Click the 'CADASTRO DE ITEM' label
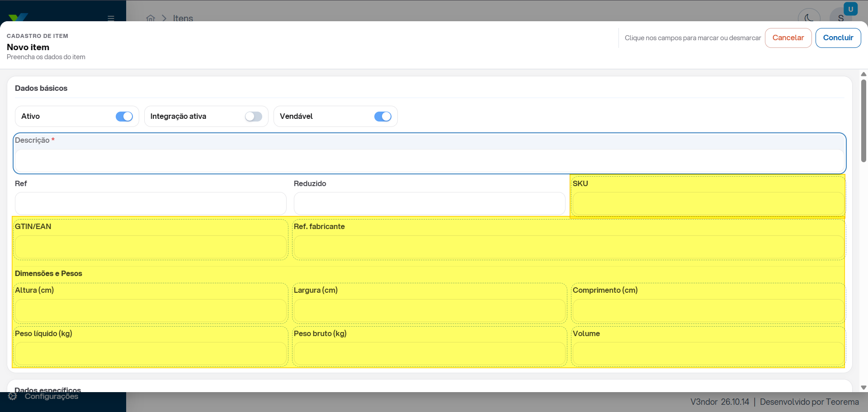The width and height of the screenshot is (868, 412). (38, 36)
